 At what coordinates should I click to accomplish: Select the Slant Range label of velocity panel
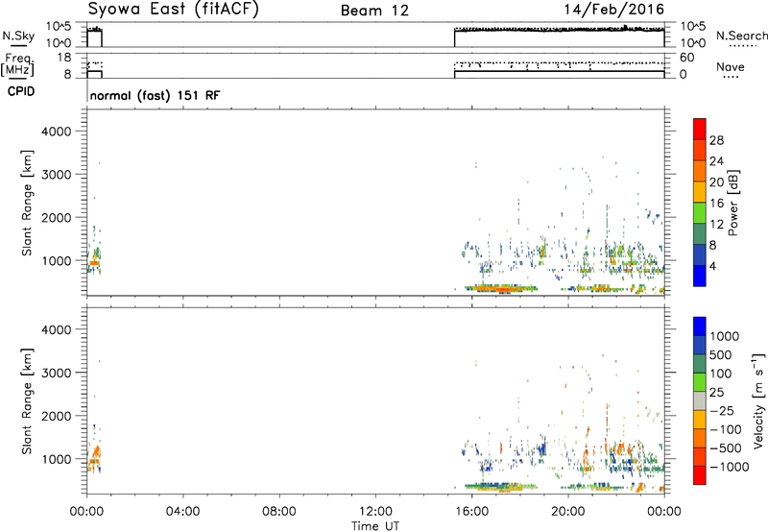point(27,401)
